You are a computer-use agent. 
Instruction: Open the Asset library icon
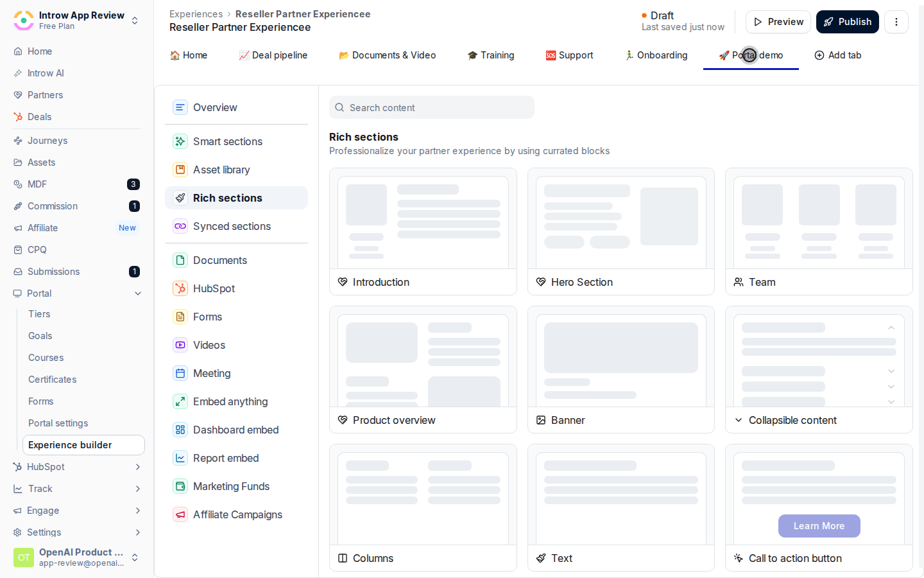180,170
